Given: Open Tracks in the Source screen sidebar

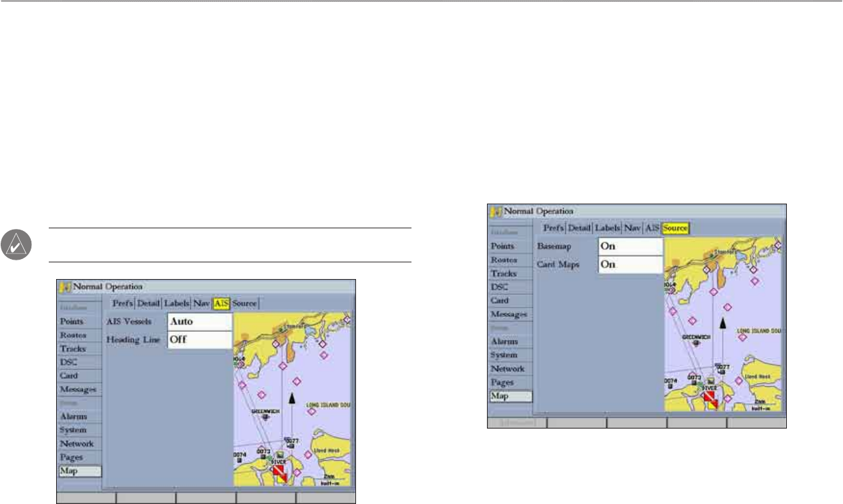Looking at the screenshot, I should pyautogui.click(x=510, y=274).
